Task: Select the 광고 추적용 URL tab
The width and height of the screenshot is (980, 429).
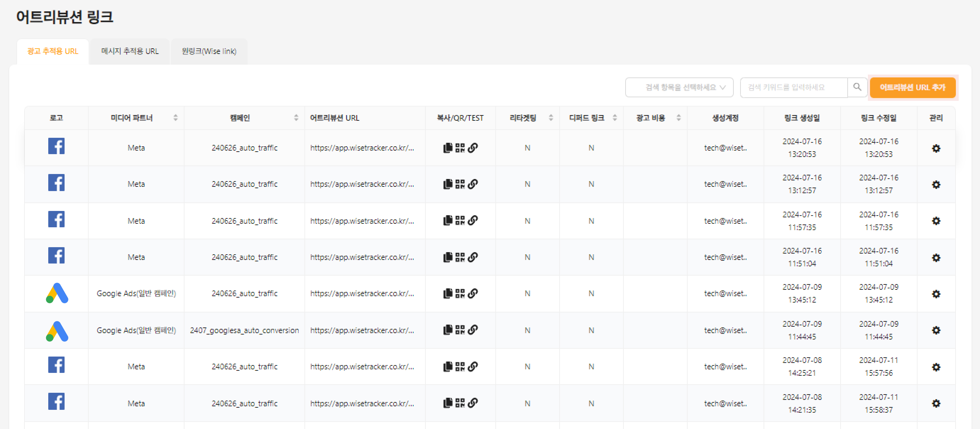Action: 53,51
